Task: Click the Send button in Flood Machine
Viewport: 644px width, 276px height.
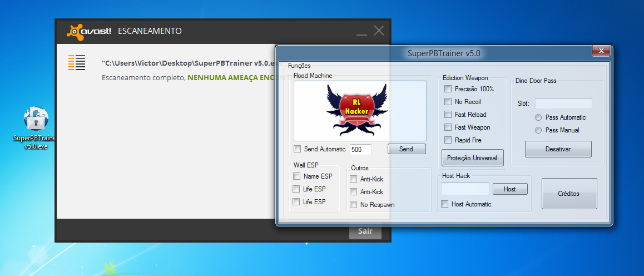Action: pos(407,149)
